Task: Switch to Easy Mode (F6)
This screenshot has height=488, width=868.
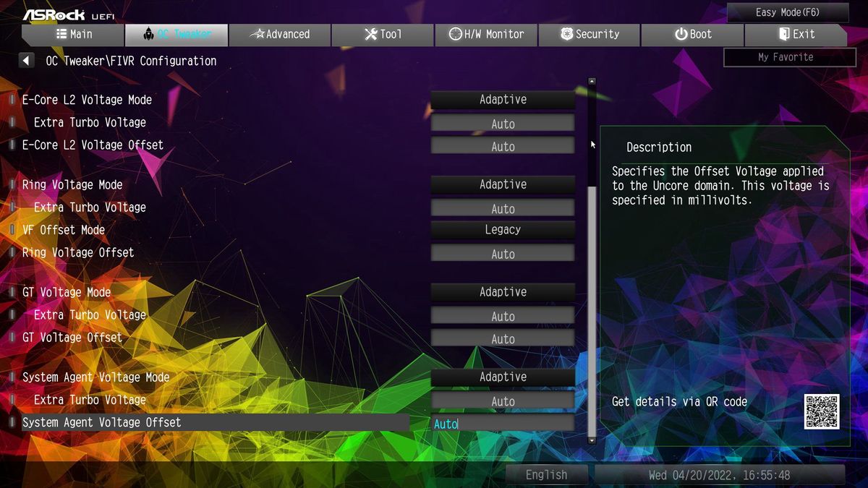Action: pos(788,12)
